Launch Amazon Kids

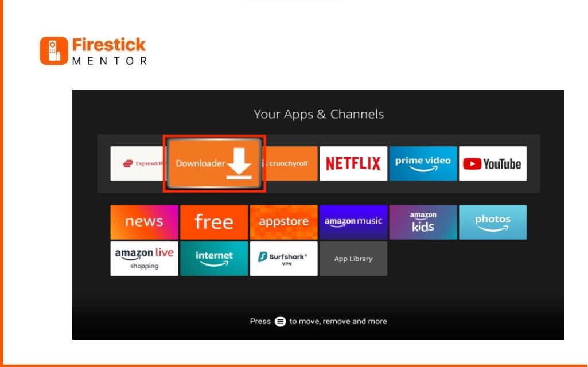click(423, 222)
